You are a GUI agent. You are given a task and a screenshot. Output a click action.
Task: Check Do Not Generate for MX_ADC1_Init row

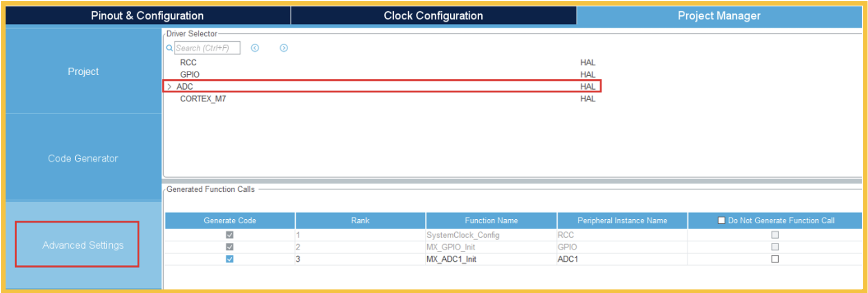coord(774,259)
